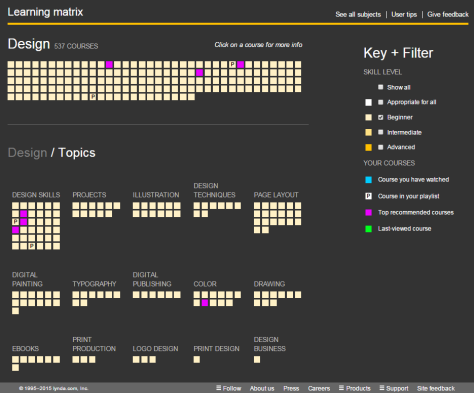Select the single Design Business course square
Image resolution: width=474 pixels, height=393 pixels.
coord(257,360)
